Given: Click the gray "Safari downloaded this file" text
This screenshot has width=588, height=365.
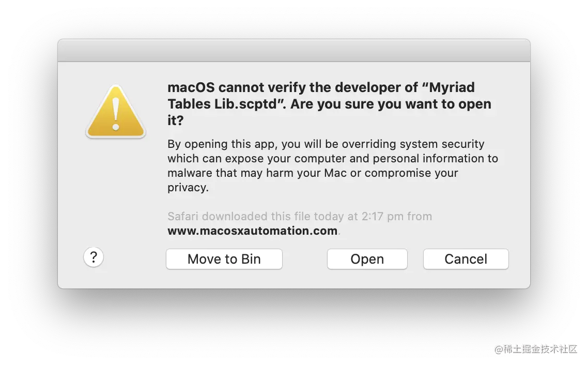Looking at the screenshot, I should tap(300, 217).
